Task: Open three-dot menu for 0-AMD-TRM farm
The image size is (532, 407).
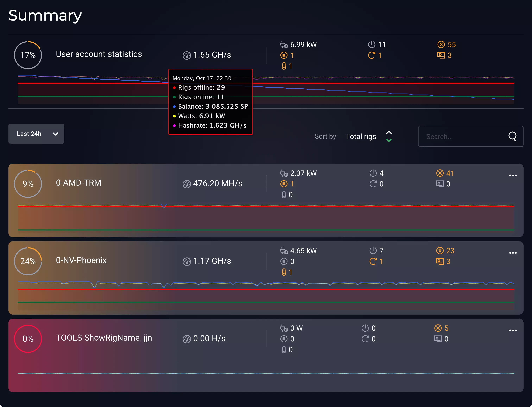Action: 513,175
